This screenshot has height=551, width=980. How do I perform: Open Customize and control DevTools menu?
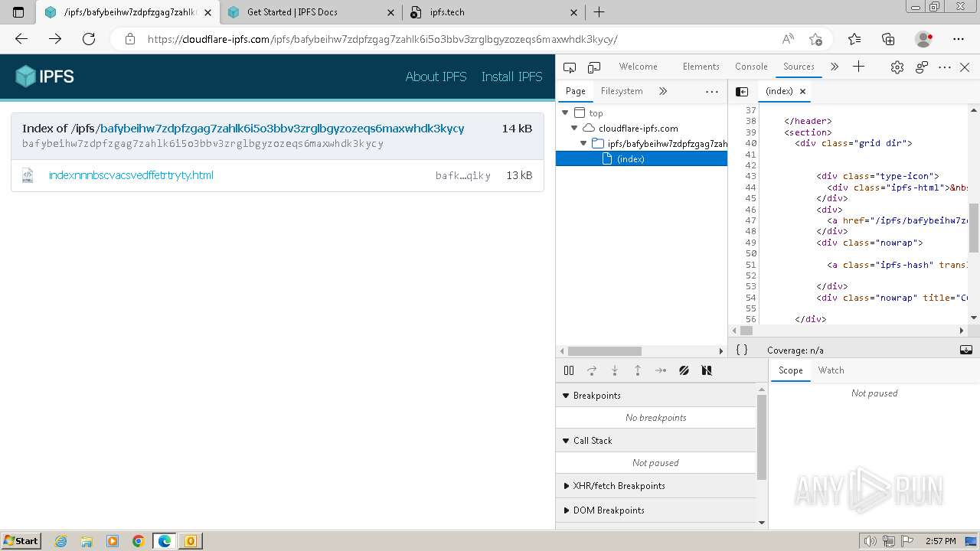click(x=945, y=67)
